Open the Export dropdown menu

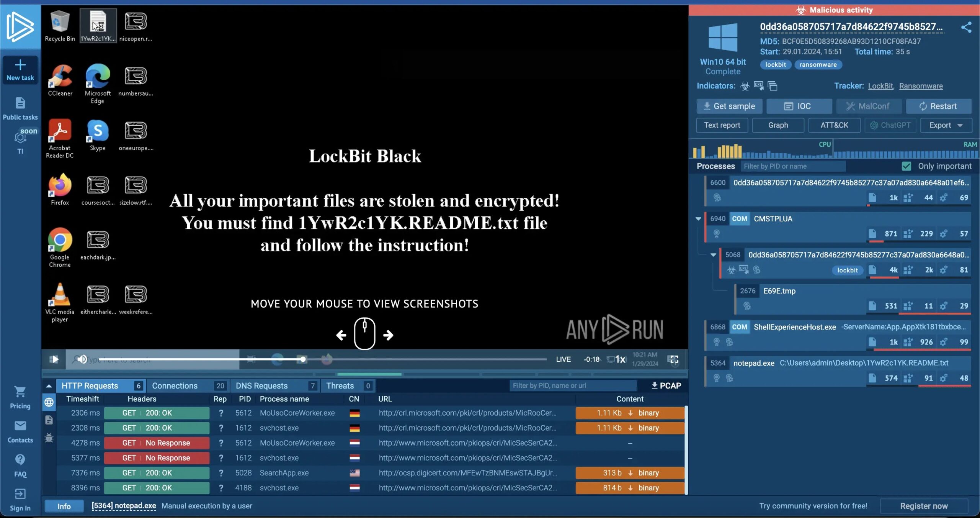tap(946, 125)
